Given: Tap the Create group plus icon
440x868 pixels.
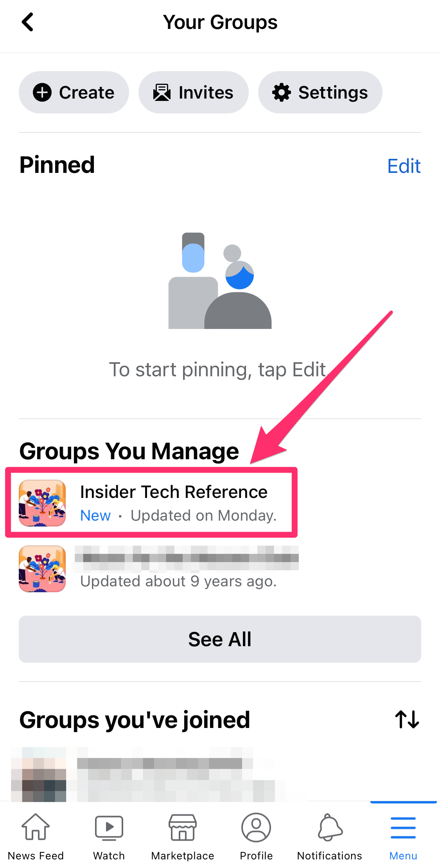Looking at the screenshot, I should (x=43, y=92).
